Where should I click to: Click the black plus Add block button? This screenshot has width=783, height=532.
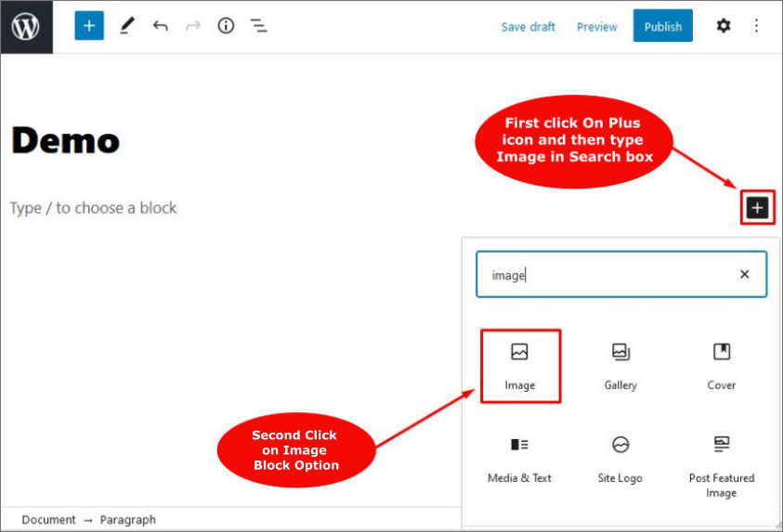pos(758,208)
